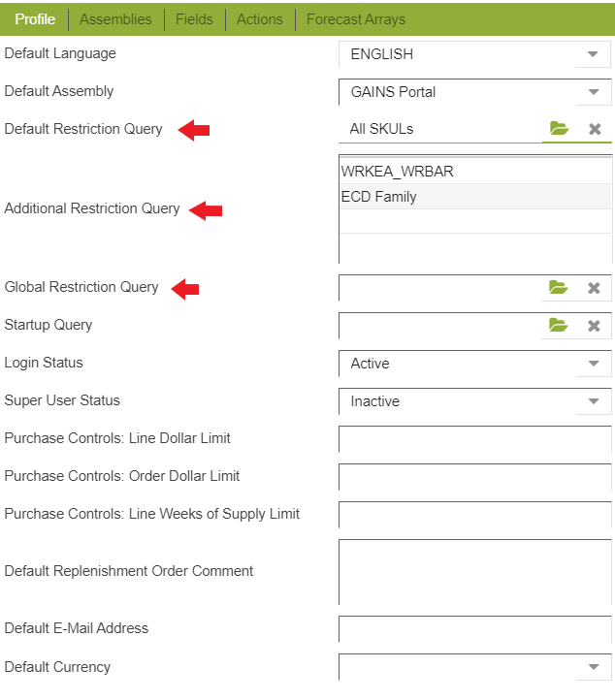Click the Default Replenishment Order Comment box
Image resolution: width=615 pixels, height=700 pixels.
[474, 572]
